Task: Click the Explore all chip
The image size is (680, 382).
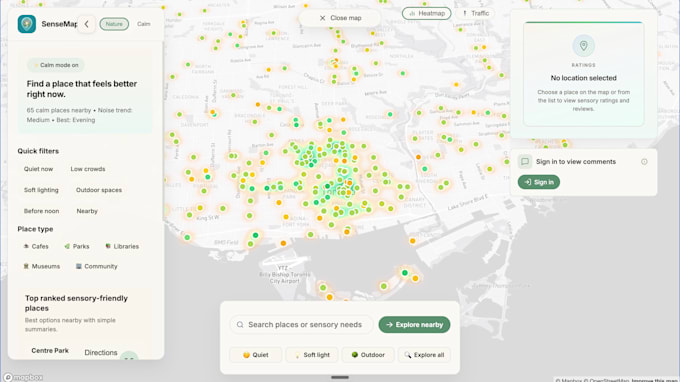Action: coord(424,355)
